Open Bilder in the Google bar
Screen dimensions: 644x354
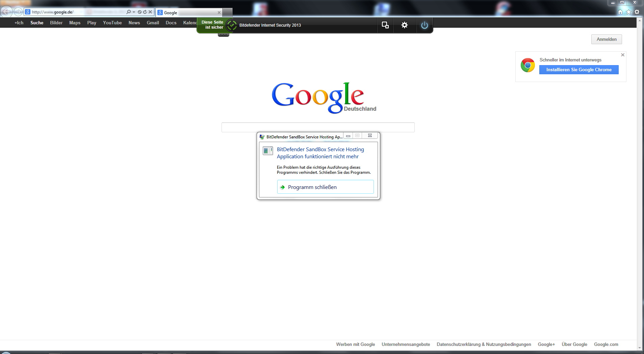click(x=56, y=23)
